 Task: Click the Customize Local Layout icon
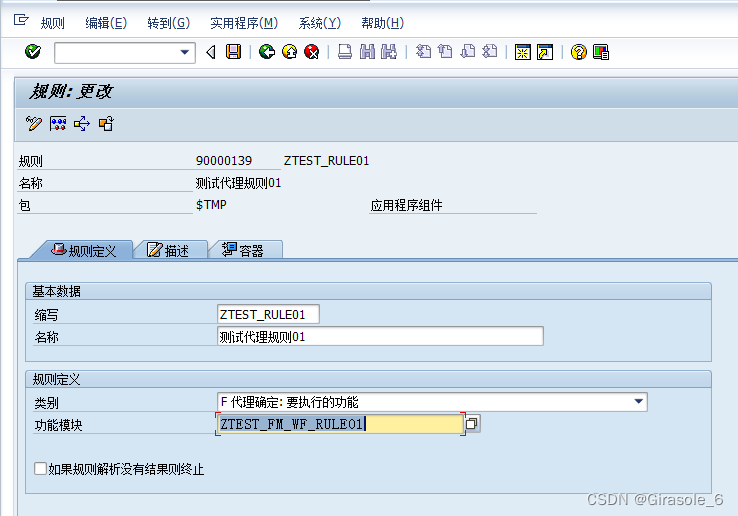pyautogui.click(x=601, y=52)
